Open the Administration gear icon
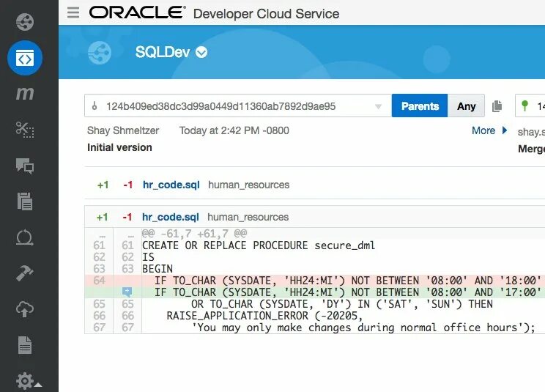The image size is (545, 392). (25, 381)
